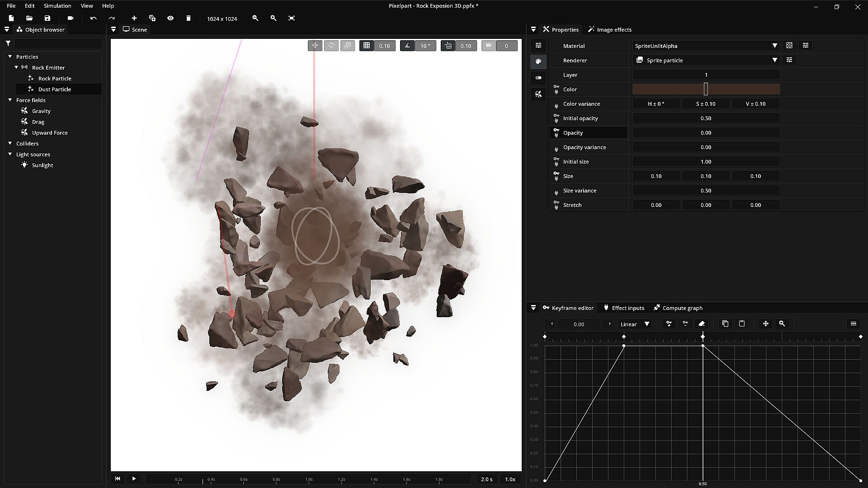Open the Linear interpolation dropdown
Viewport: 868px width, 488px height.
click(x=635, y=324)
